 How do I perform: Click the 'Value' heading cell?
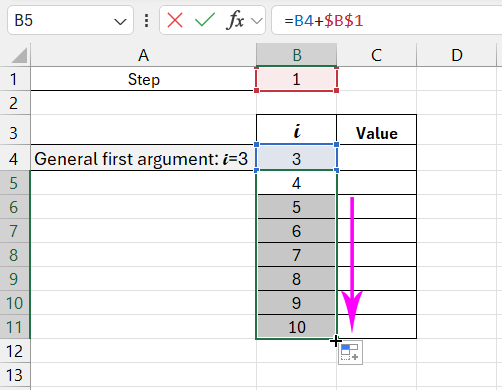[x=376, y=130]
